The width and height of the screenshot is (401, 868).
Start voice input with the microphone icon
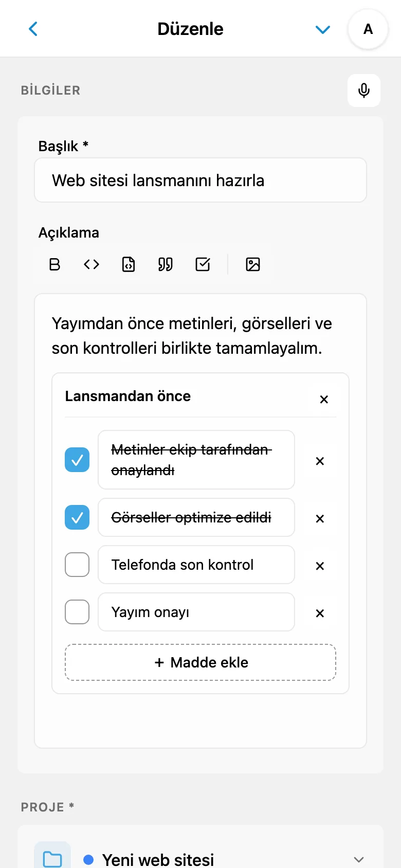364,91
